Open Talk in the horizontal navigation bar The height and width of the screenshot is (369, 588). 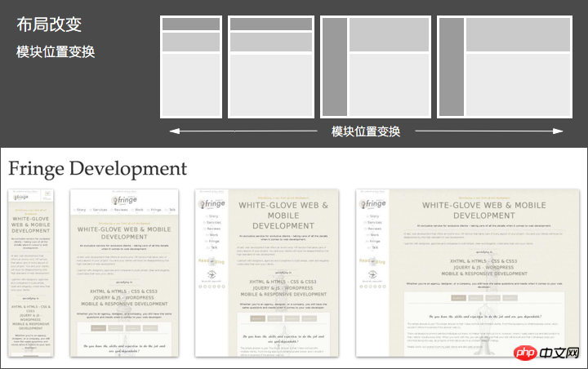(171, 210)
